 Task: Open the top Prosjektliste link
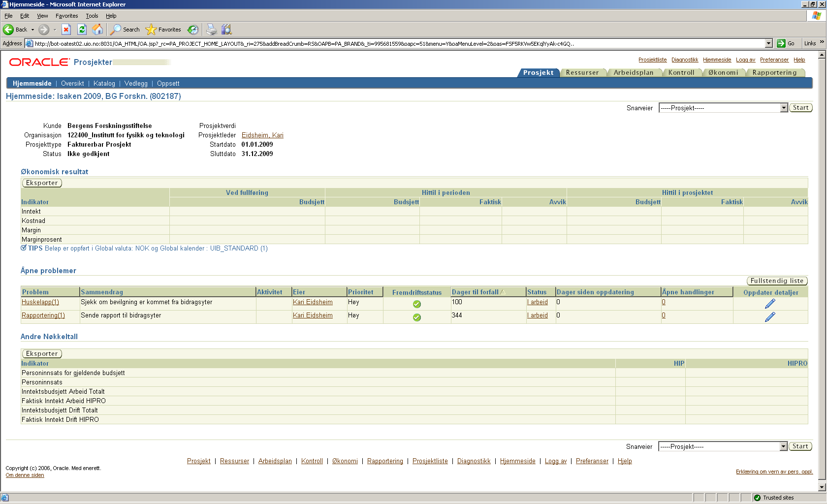tap(652, 60)
